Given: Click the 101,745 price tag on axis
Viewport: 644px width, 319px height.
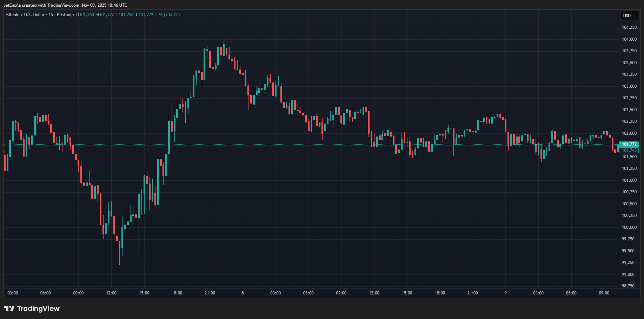Looking at the screenshot, I should [x=629, y=150].
